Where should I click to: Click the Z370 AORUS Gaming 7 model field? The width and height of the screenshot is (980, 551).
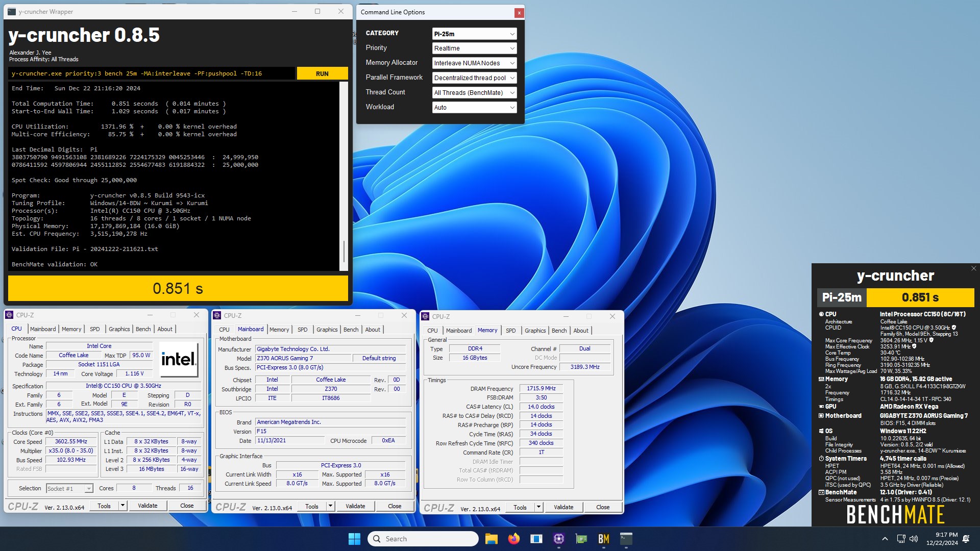pyautogui.click(x=304, y=358)
